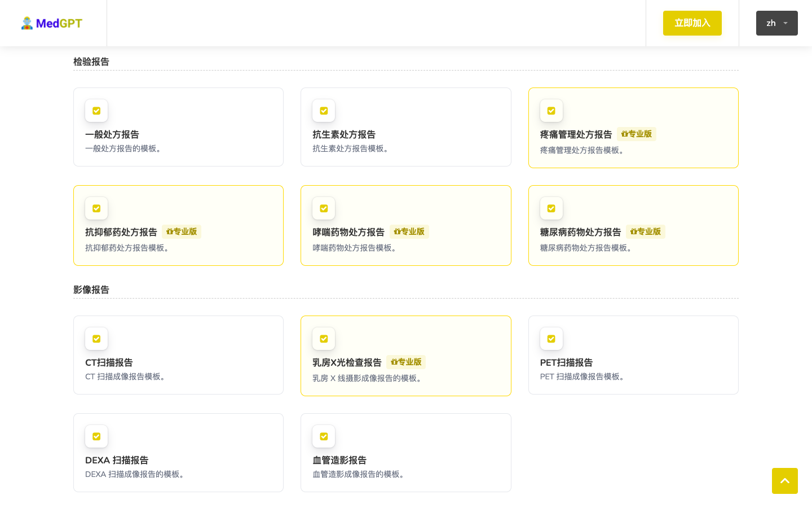Screen dimensions: 812x508
Task: Click the 立即加入 button
Action: 692,23
